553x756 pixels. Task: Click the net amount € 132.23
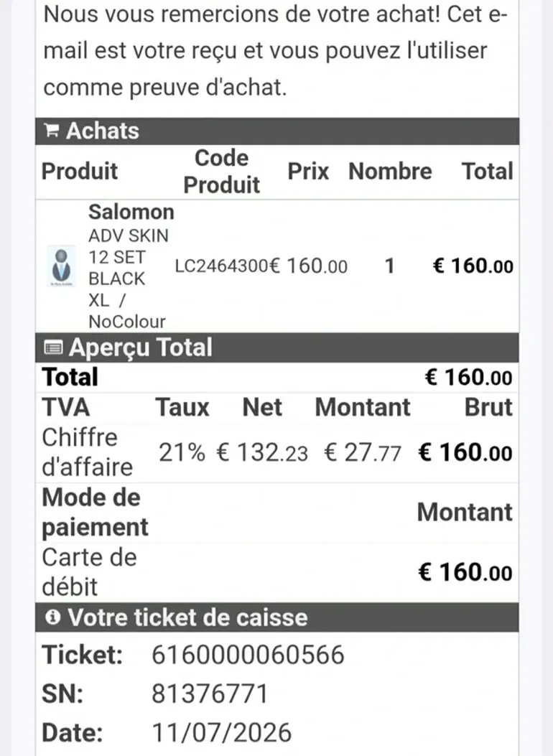coord(262,453)
